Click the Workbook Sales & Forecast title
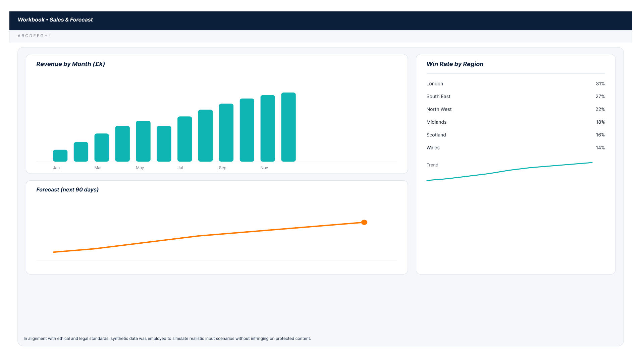 55,20
